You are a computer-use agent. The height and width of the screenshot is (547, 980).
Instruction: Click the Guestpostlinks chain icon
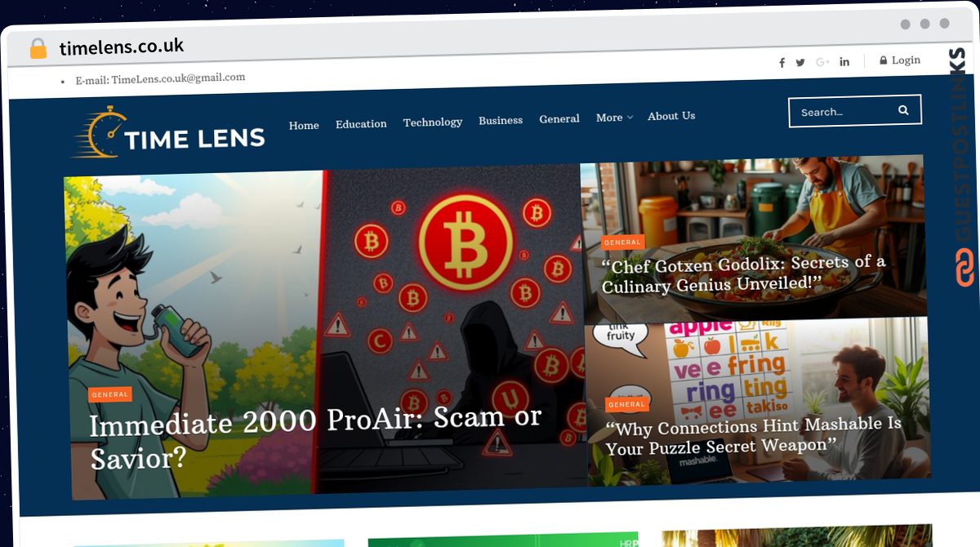(x=964, y=268)
